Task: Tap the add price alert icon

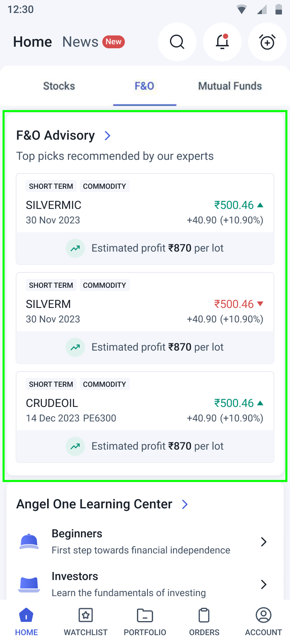Action: click(x=267, y=42)
